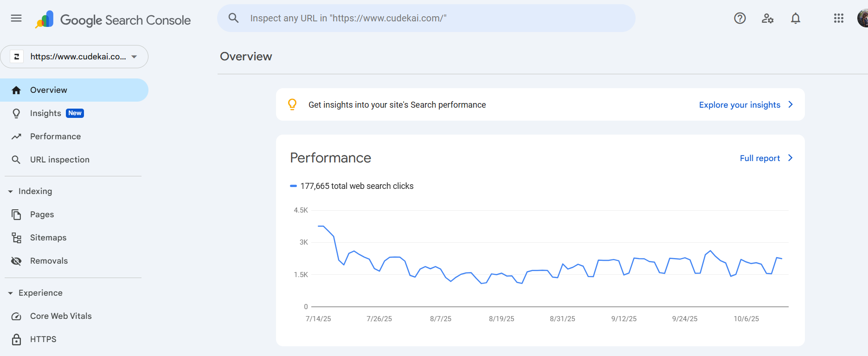This screenshot has height=356, width=868.
Task: Open URL inspection in the sidebar
Action: point(74,160)
